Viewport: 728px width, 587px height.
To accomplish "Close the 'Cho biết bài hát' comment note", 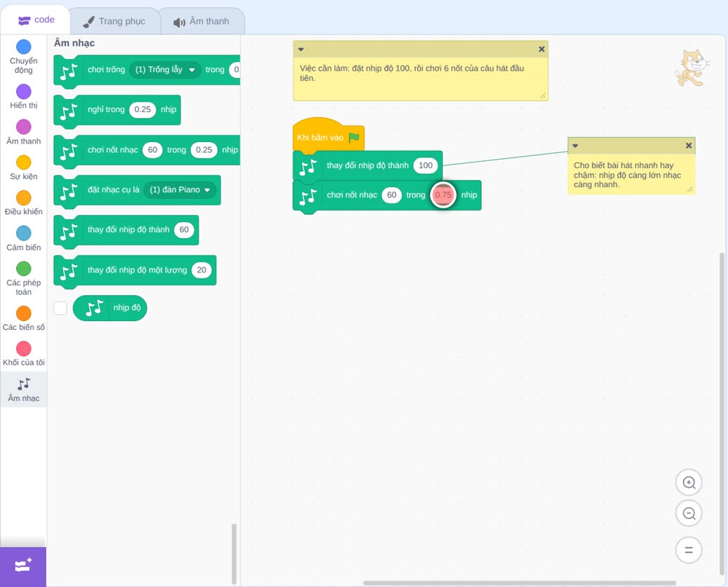I will tap(689, 146).
